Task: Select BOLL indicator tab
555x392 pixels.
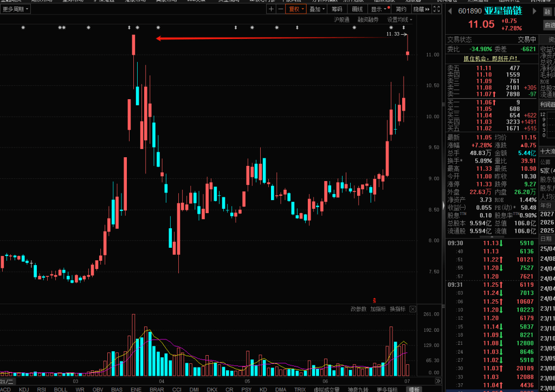Action: [x=61, y=389]
